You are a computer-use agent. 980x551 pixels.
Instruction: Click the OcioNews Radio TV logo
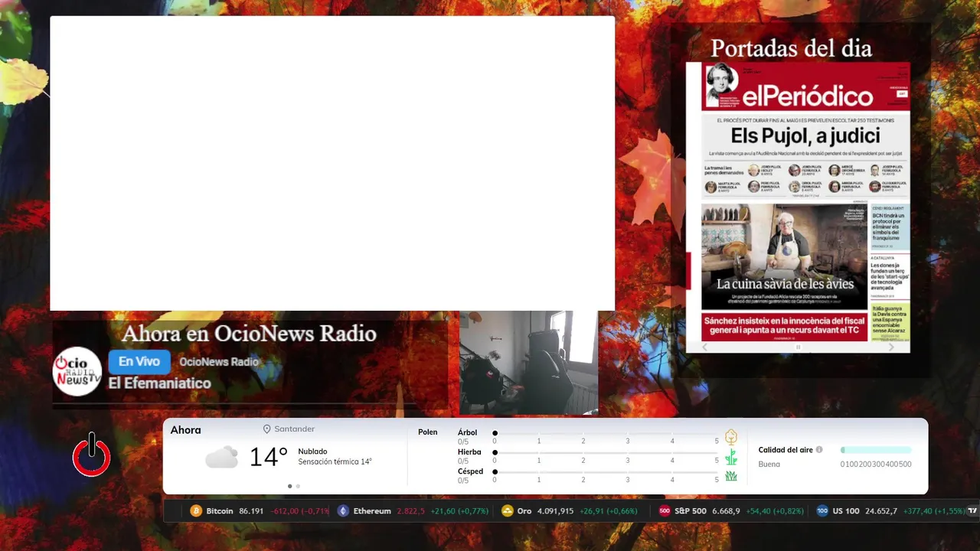[x=77, y=371]
